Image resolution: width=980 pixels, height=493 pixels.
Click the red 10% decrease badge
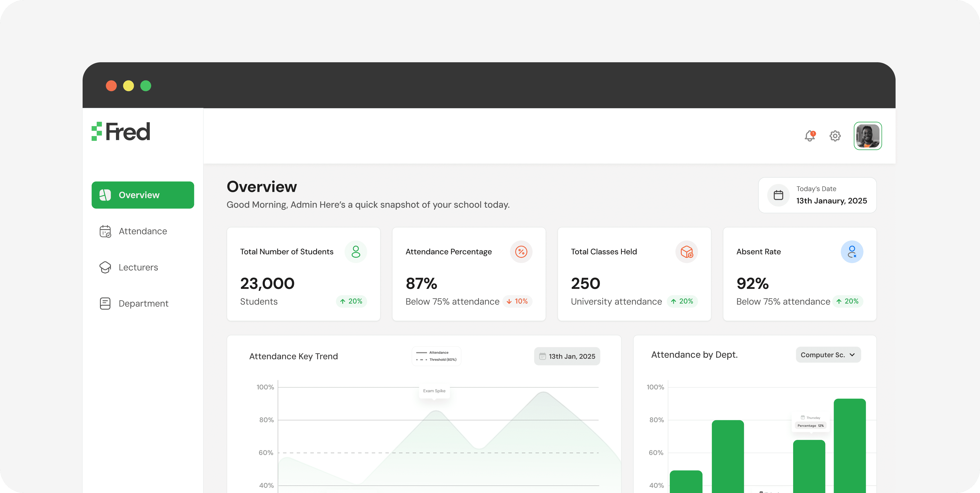[517, 301]
